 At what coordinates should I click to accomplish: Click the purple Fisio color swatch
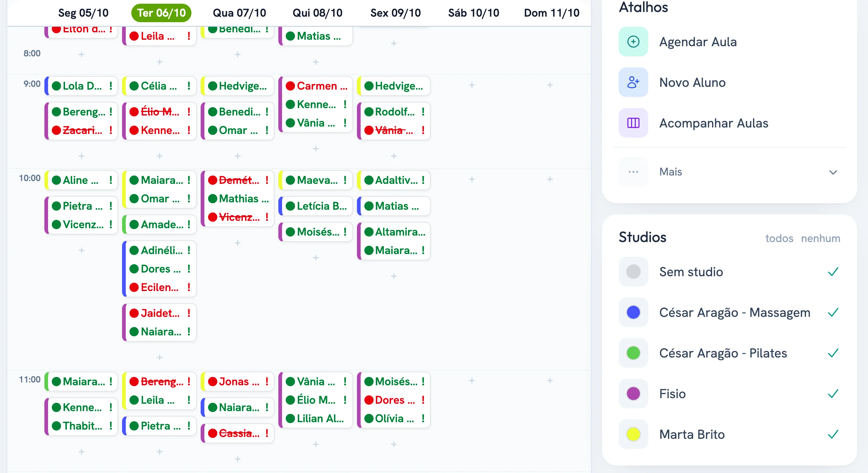pos(633,394)
